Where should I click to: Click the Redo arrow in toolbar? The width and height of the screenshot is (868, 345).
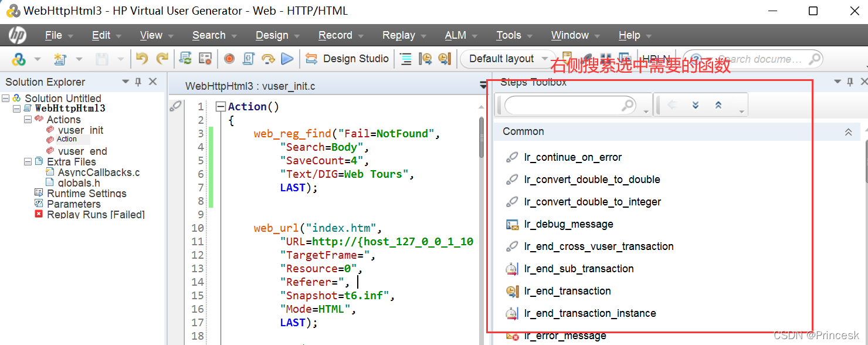click(162, 58)
